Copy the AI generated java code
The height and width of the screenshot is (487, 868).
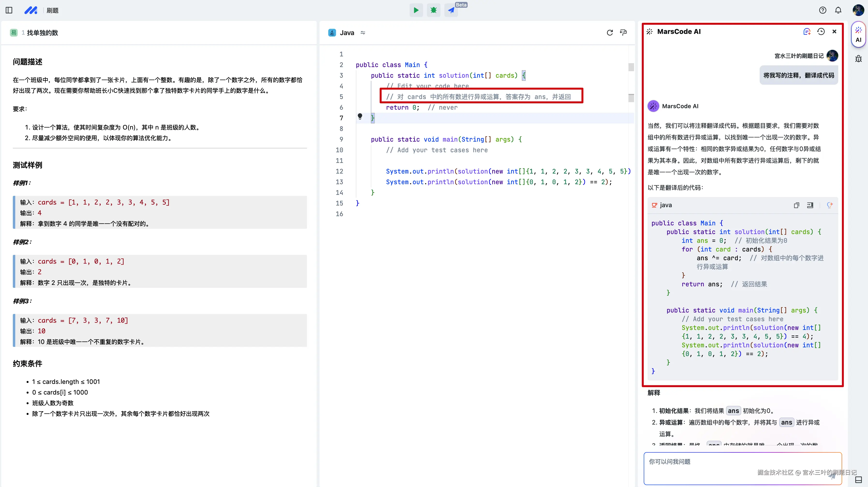click(x=796, y=205)
